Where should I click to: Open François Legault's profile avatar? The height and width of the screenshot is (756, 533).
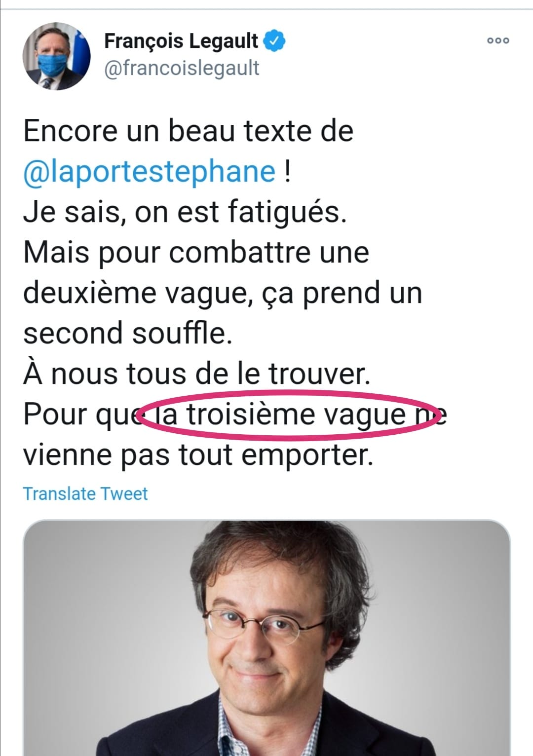(x=56, y=56)
